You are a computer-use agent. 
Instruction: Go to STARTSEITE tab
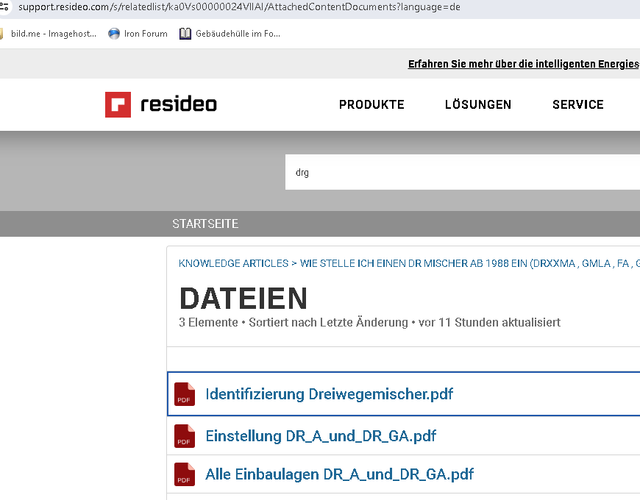(x=205, y=224)
